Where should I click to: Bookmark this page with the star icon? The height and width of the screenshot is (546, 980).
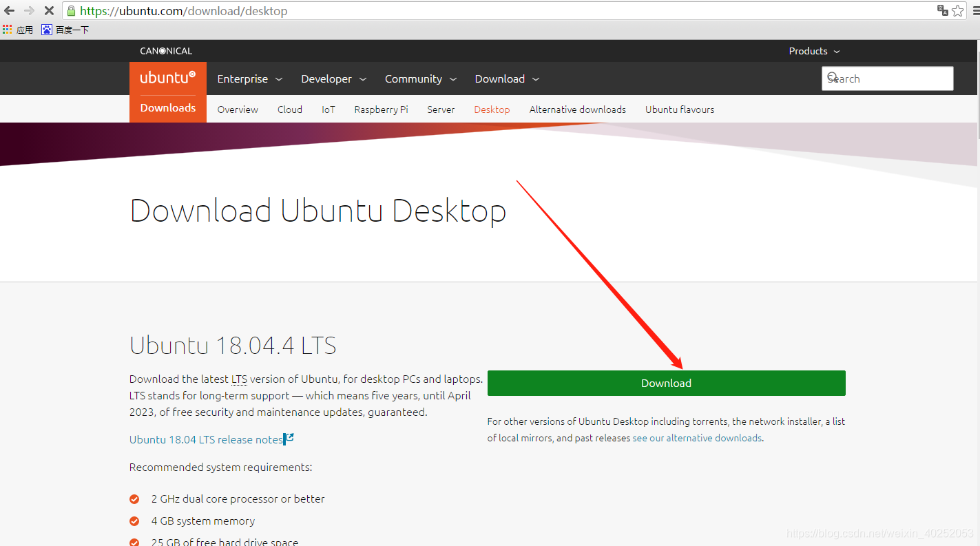pyautogui.click(x=958, y=10)
